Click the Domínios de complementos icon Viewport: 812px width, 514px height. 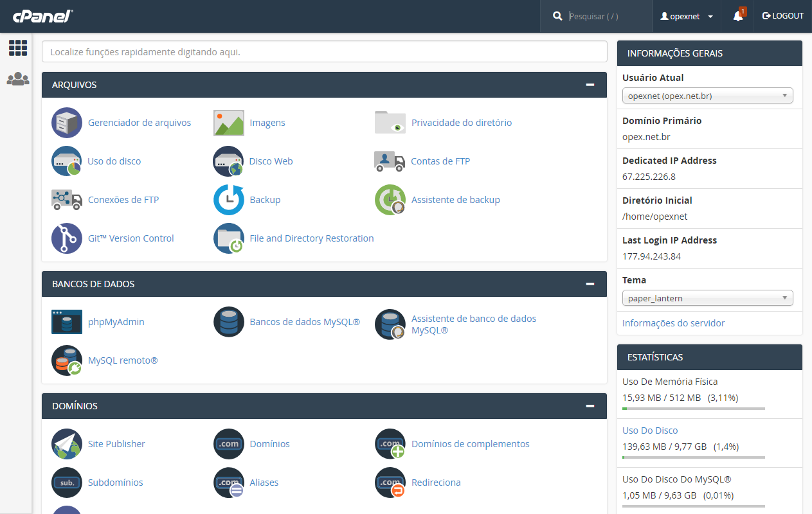390,444
